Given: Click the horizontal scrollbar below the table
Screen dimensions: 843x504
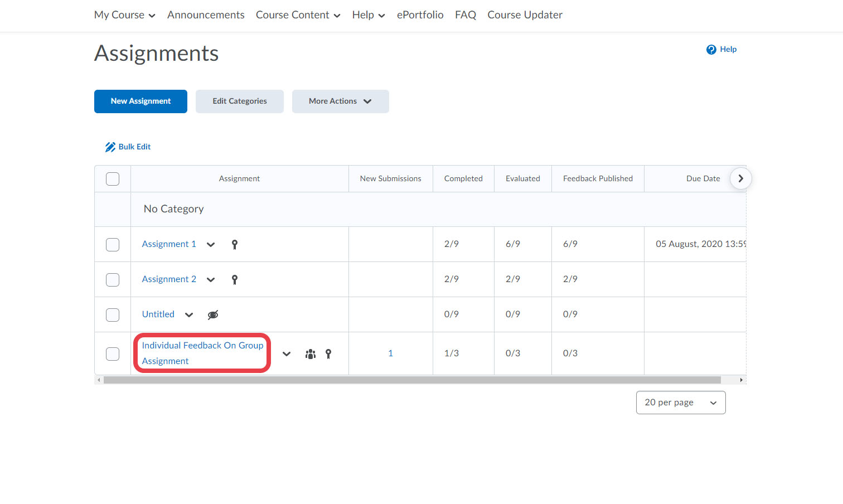Looking at the screenshot, I should point(411,380).
